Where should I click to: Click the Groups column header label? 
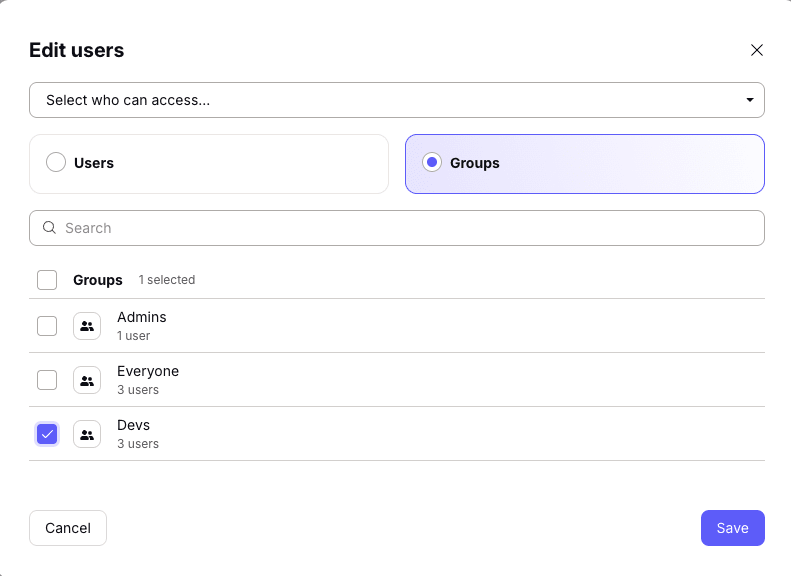pyautogui.click(x=98, y=280)
